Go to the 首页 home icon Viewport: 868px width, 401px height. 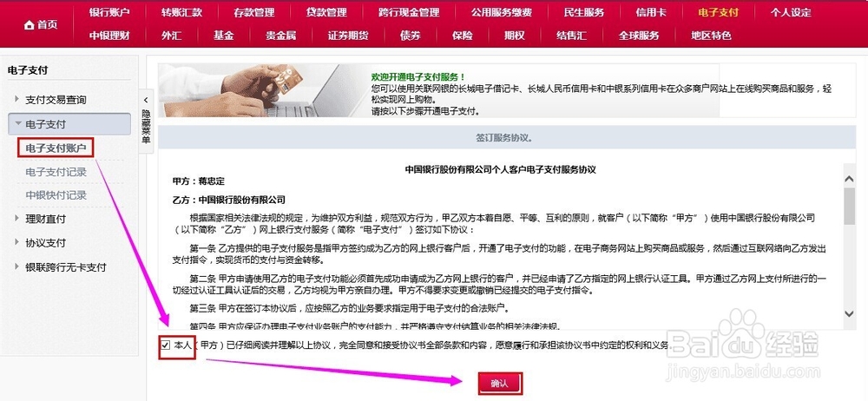(41, 25)
